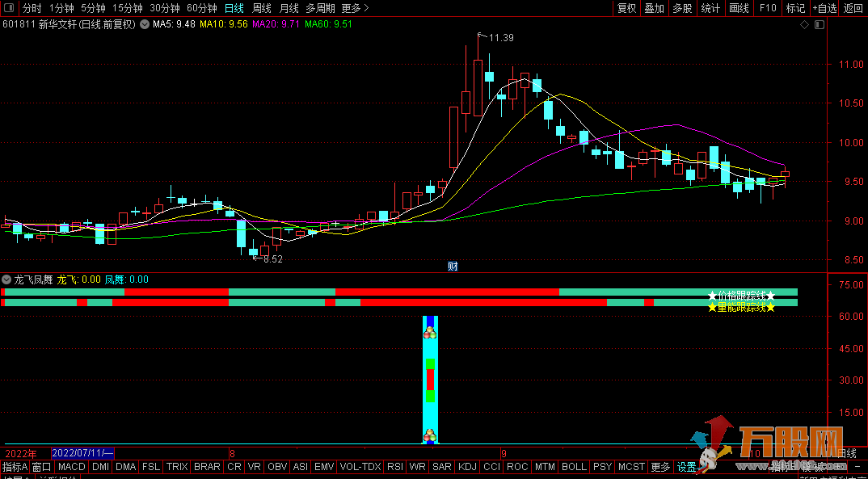
Task: Click the 返回 back button
Action: pos(853,8)
